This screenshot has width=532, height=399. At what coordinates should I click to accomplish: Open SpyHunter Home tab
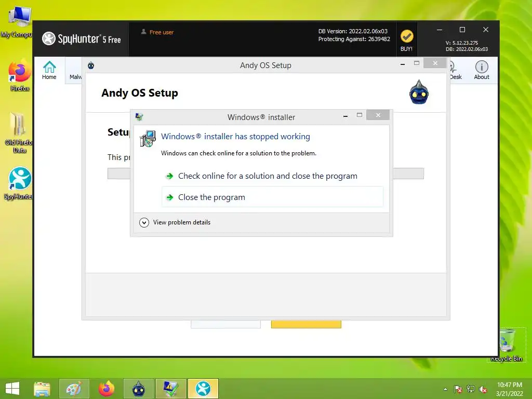click(x=49, y=70)
